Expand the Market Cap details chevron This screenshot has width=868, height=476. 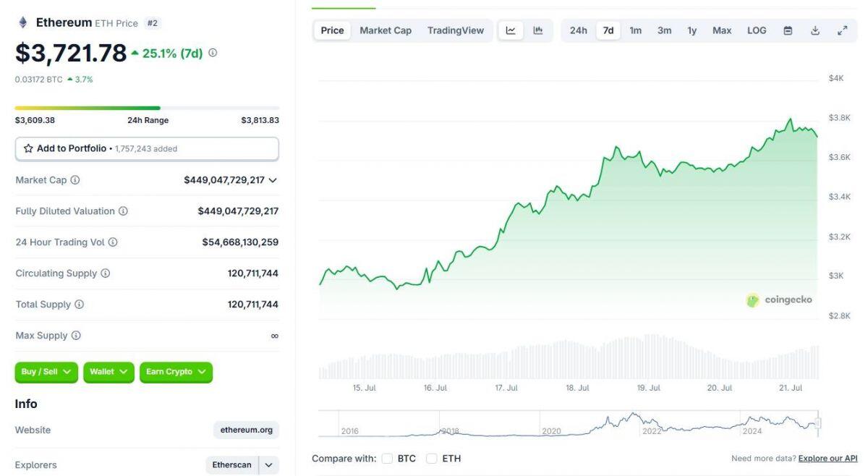[x=273, y=180]
